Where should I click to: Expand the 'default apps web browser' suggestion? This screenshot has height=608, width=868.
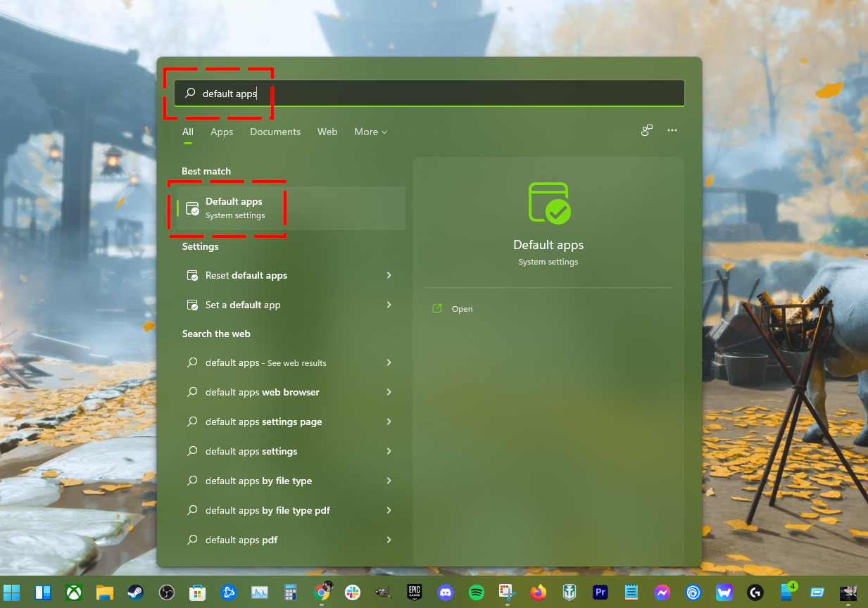[389, 392]
